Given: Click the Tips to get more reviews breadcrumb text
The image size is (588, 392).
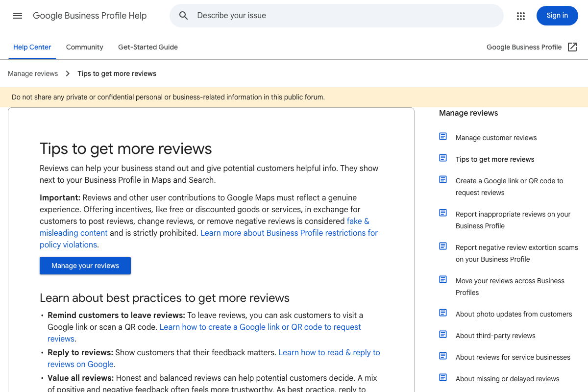Looking at the screenshot, I should coord(117,73).
